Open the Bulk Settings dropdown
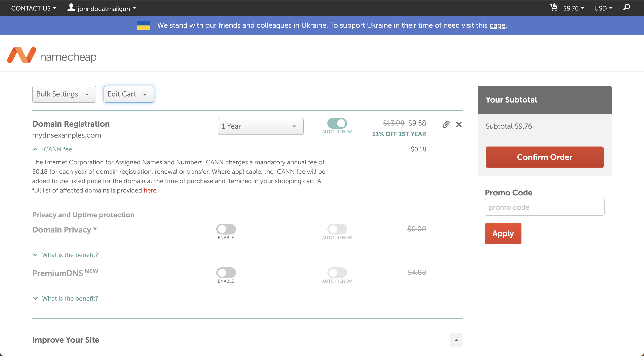644x356 pixels. (64, 94)
